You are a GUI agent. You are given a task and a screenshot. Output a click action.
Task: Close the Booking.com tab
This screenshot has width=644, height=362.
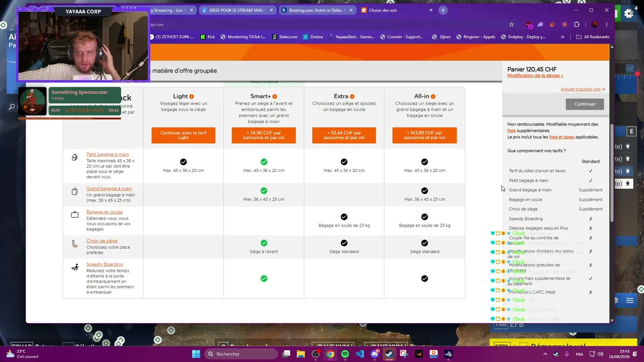tap(351, 10)
